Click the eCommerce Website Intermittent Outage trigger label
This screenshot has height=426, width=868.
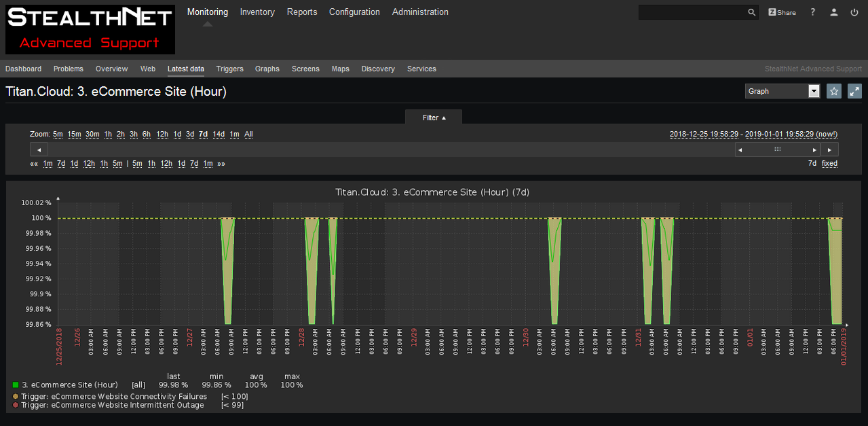click(x=113, y=406)
